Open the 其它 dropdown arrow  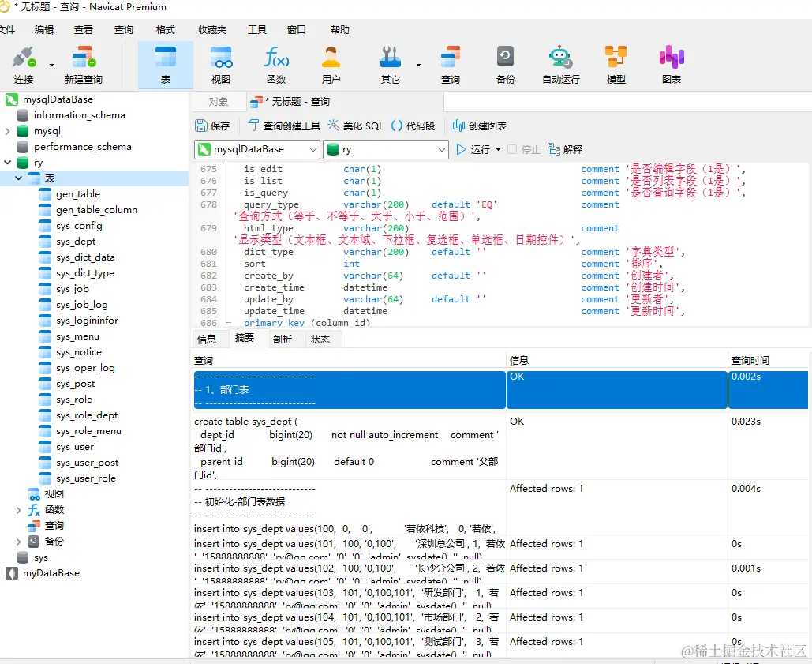tap(418, 66)
